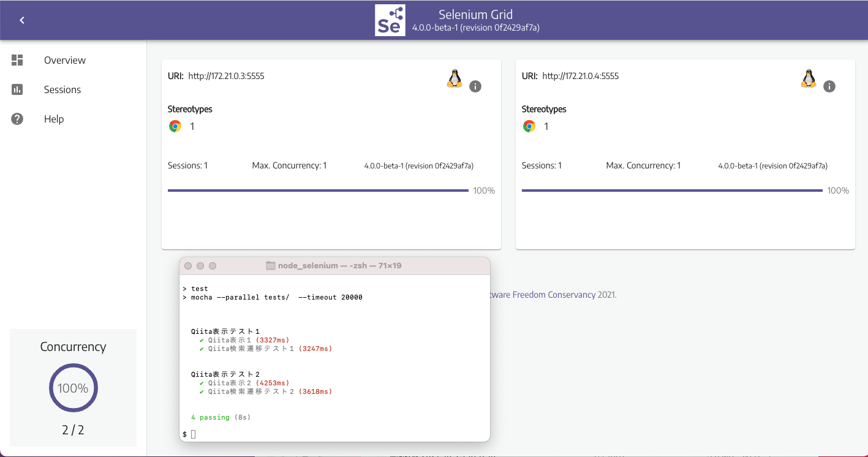Click the Selenium Grid logo
868x457 pixels.
tap(390, 20)
